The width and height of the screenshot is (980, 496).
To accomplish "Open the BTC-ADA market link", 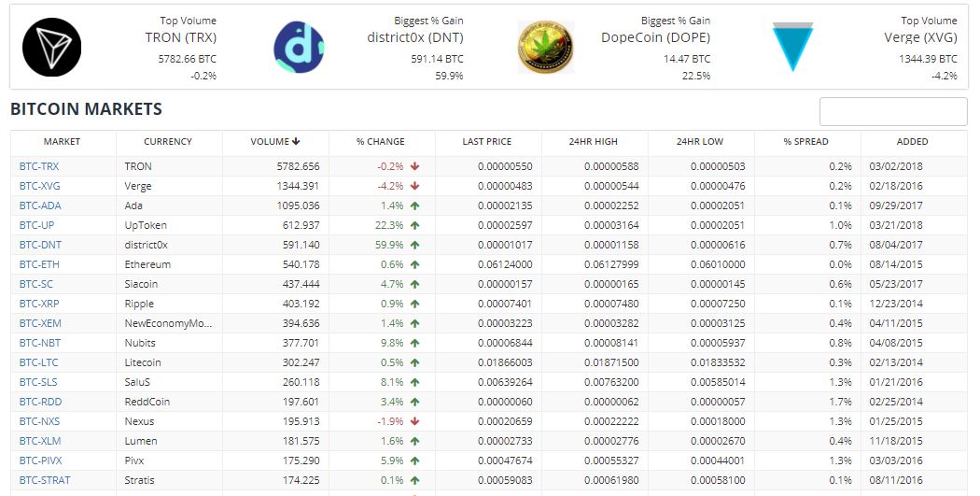I will [40, 205].
